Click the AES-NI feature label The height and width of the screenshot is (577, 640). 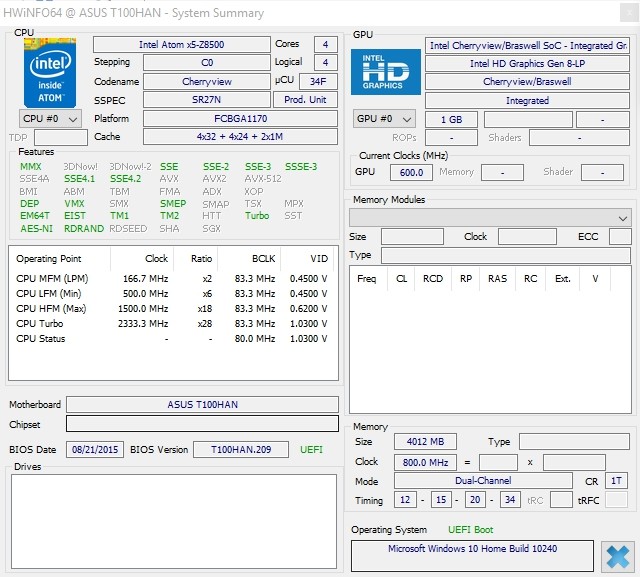(37, 229)
